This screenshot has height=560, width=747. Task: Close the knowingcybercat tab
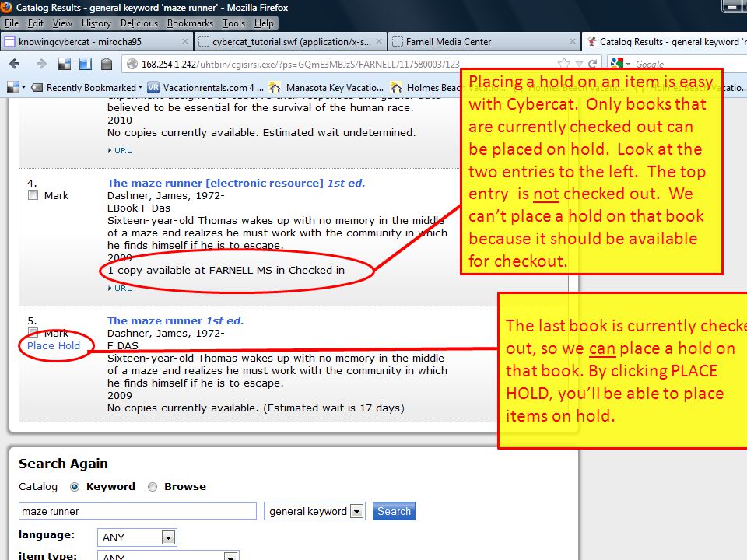click(x=185, y=41)
